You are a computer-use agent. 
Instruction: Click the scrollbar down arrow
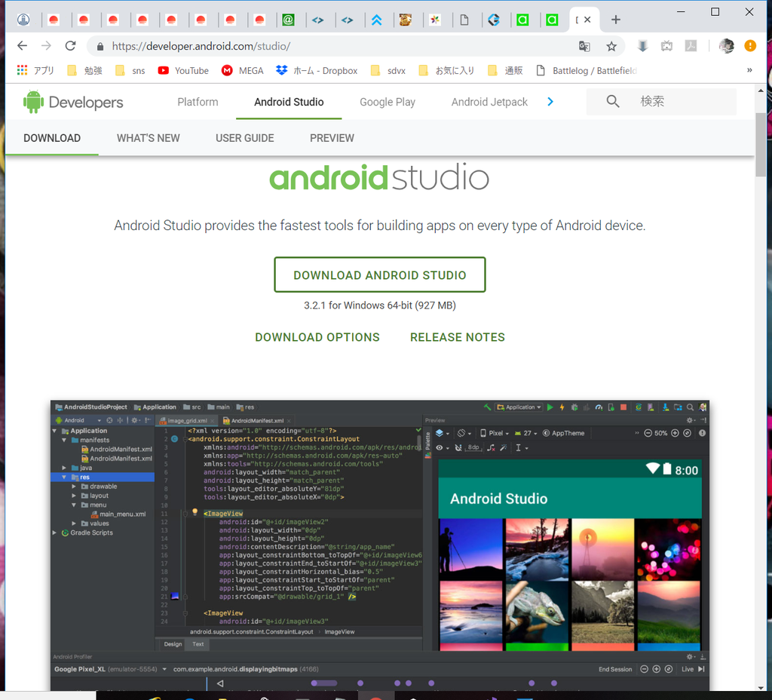pos(761,688)
